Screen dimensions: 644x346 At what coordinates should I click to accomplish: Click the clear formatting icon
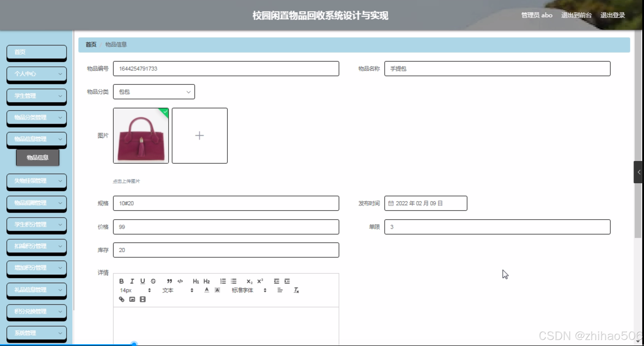(296, 290)
